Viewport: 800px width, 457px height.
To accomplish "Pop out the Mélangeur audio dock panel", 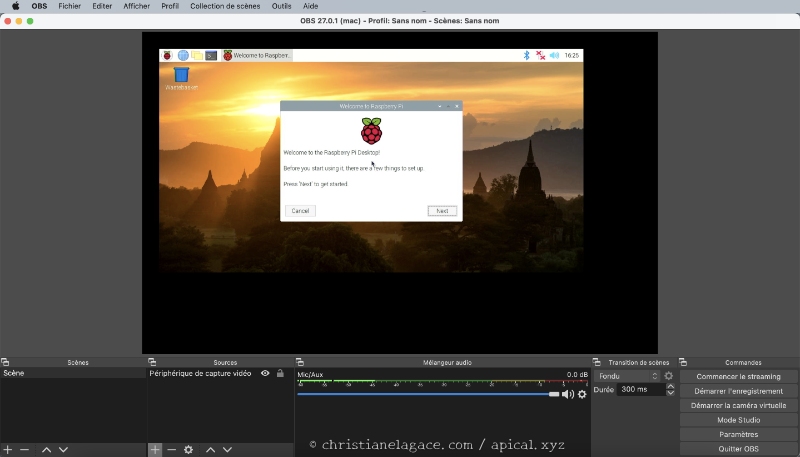I will [299, 362].
